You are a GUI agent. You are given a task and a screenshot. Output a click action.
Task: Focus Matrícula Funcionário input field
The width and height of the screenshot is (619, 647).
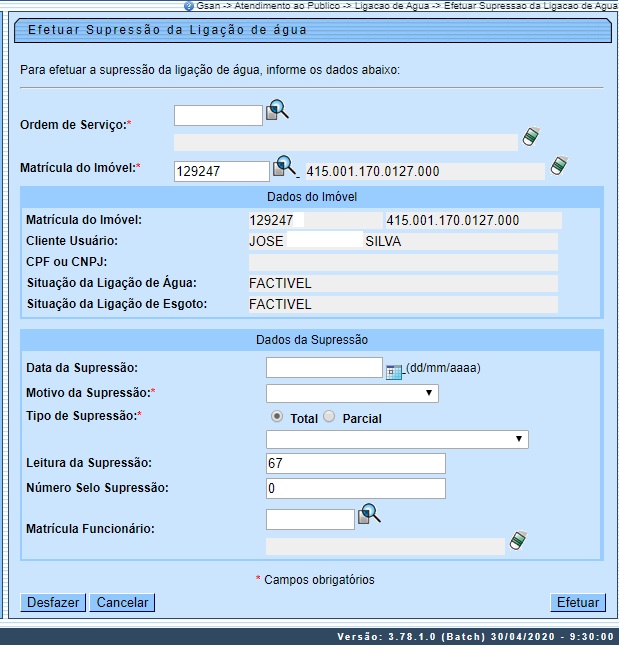(310, 519)
